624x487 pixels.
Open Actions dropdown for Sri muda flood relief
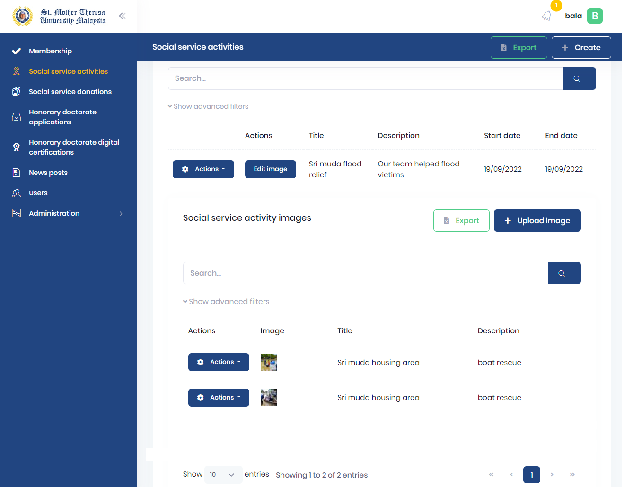point(203,169)
